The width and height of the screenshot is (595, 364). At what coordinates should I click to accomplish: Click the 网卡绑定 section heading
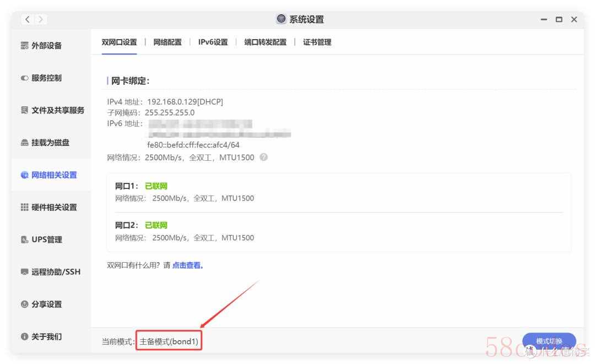point(130,81)
